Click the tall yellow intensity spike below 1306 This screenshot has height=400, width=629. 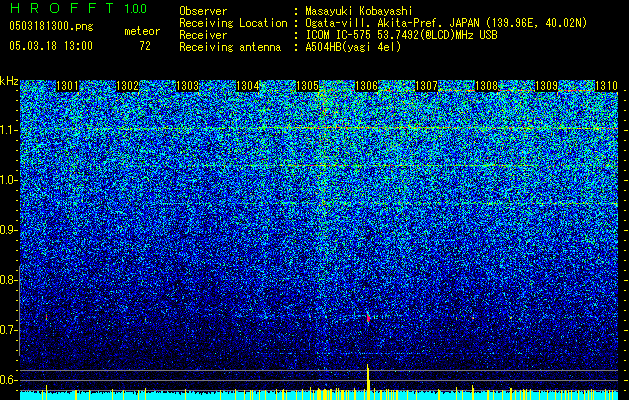click(x=368, y=382)
